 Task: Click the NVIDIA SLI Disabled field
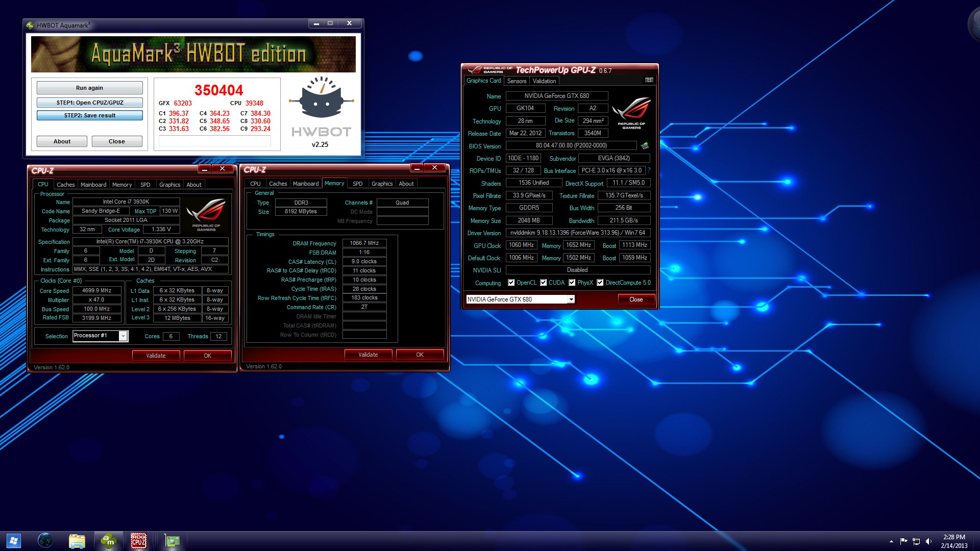pos(578,270)
